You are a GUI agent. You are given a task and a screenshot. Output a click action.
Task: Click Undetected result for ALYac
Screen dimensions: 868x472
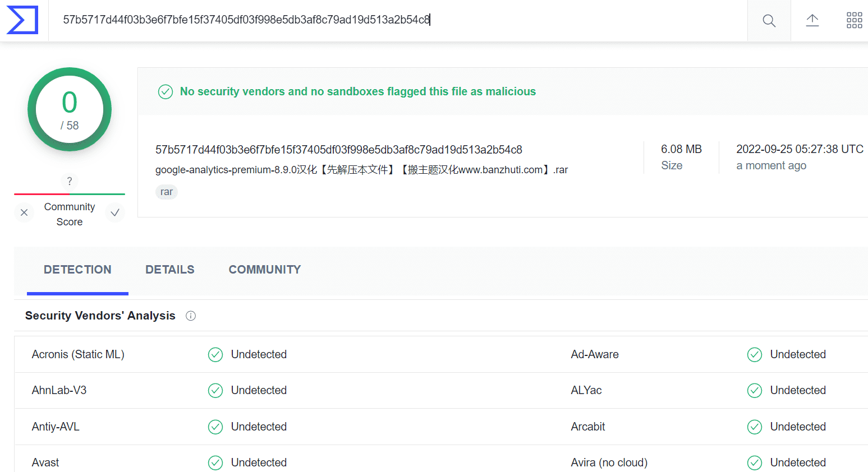(798, 390)
